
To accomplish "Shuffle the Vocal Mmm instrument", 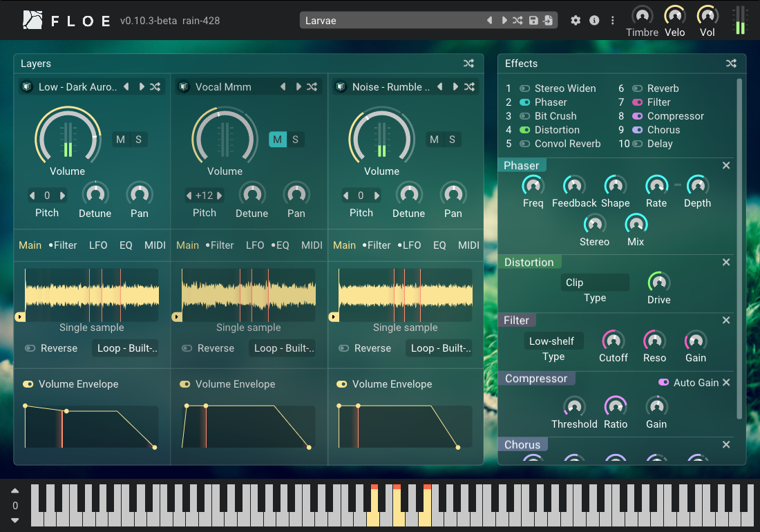I will [312, 87].
